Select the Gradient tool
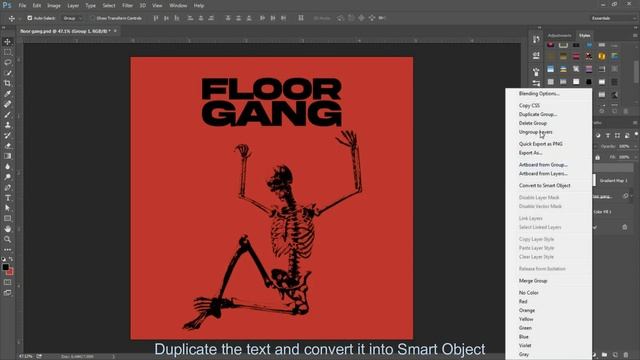The width and height of the screenshot is (640, 360). point(7,156)
